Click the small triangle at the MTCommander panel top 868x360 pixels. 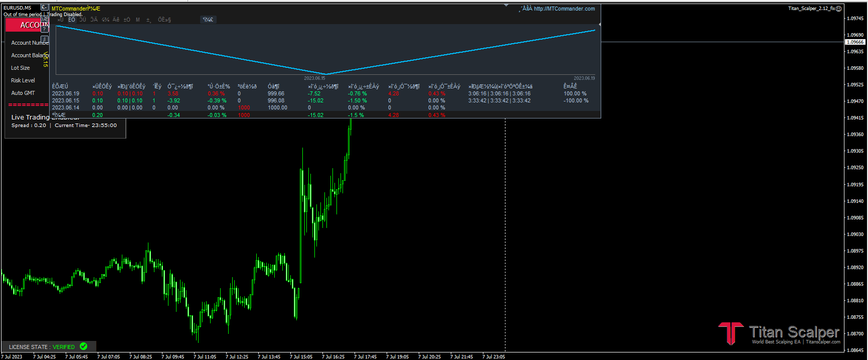point(506,6)
